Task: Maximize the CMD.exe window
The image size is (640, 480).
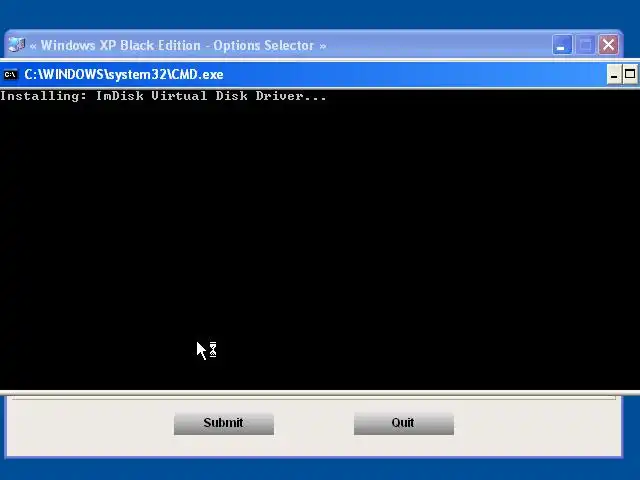Action: pyautogui.click(x=630, y=74)
